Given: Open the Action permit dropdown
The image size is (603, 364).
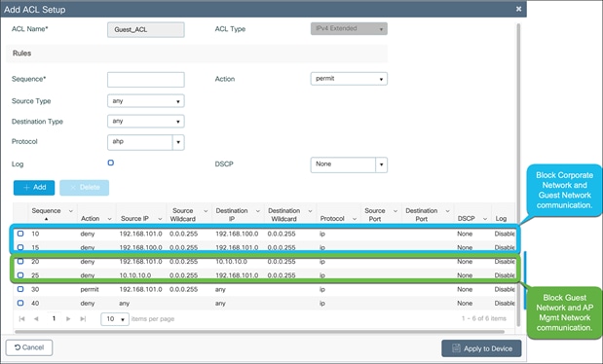Looking at the screenshot, I should 349,79.
